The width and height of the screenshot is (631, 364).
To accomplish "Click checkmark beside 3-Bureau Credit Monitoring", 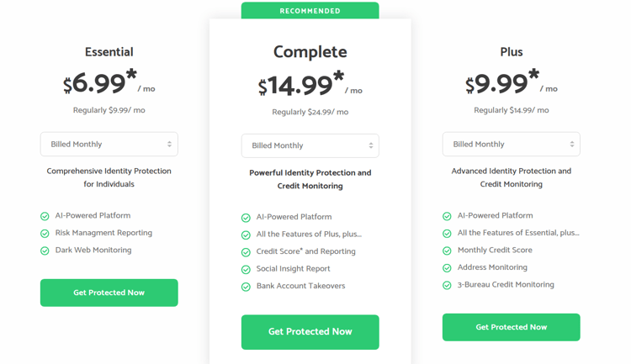I will (x=447, y=285).
